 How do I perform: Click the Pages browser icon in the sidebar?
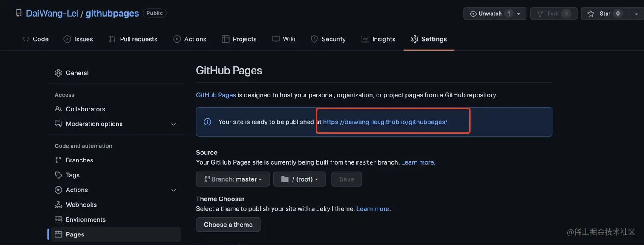coord(58,234)
